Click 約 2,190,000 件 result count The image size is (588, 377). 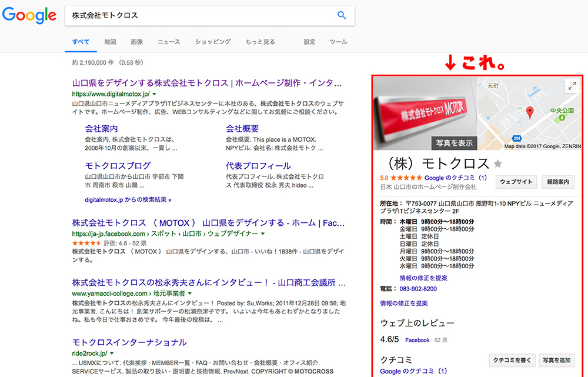pyautogui.click(x=93, y=63)
